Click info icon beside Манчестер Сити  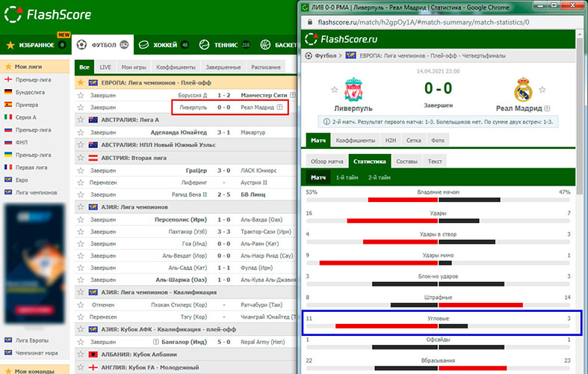[x=293, y=95]
